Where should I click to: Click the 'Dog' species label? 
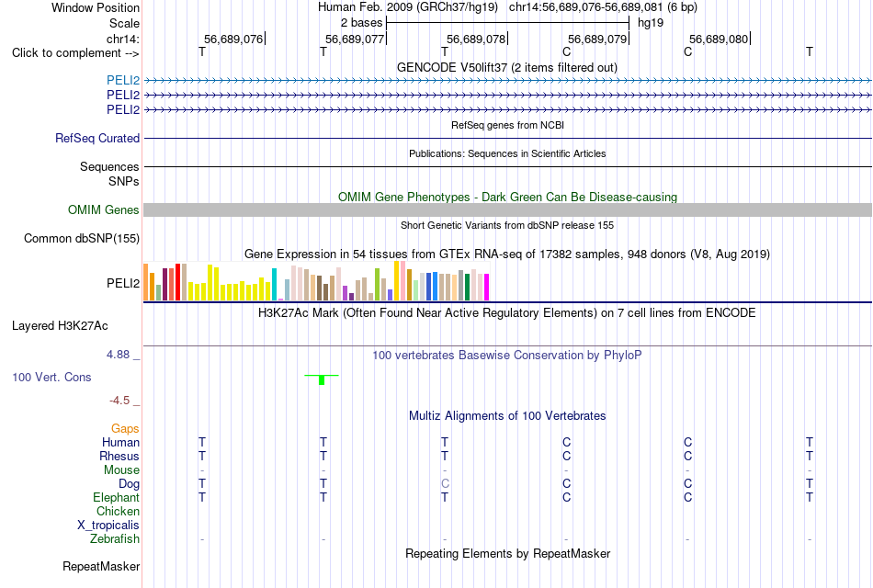click(129, 484)
